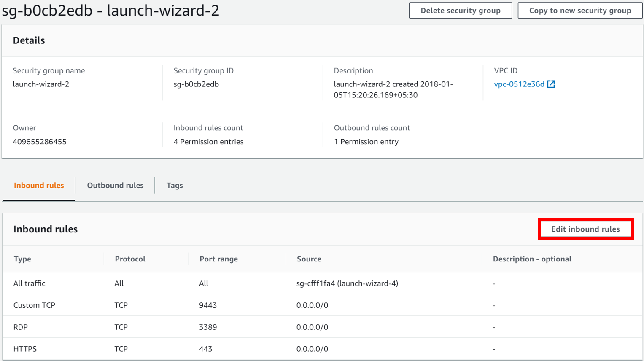Select the All traffic rule row

(x=29, y=283)
